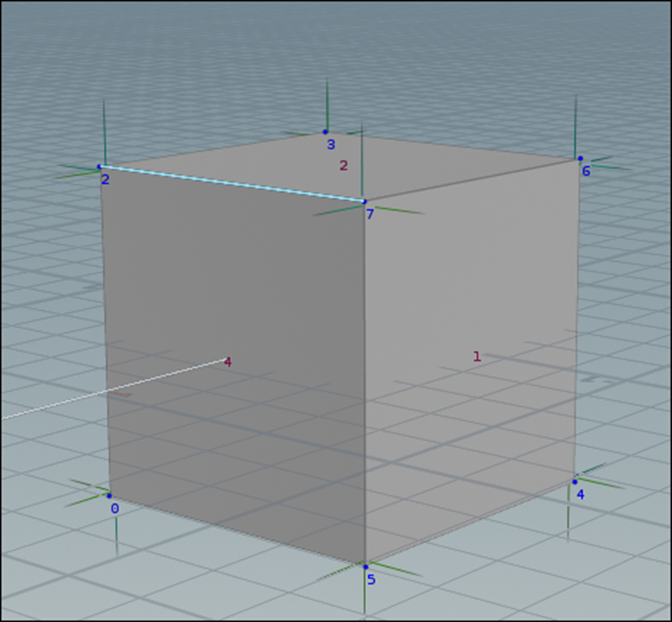Click the highlighted edge between points 2 and 7
672x622 pixels.
[x=232, y=184]
